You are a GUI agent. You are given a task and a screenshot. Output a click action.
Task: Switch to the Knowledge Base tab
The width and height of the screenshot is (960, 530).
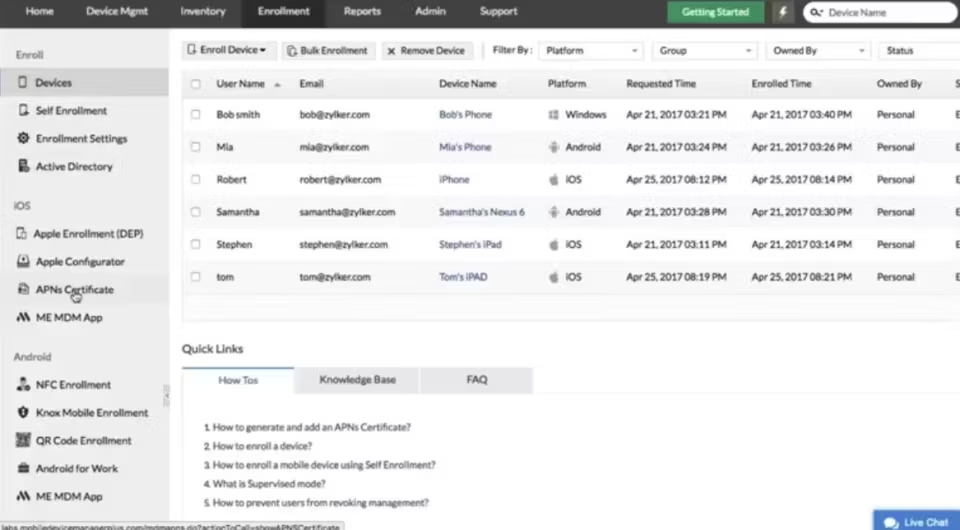357,380
